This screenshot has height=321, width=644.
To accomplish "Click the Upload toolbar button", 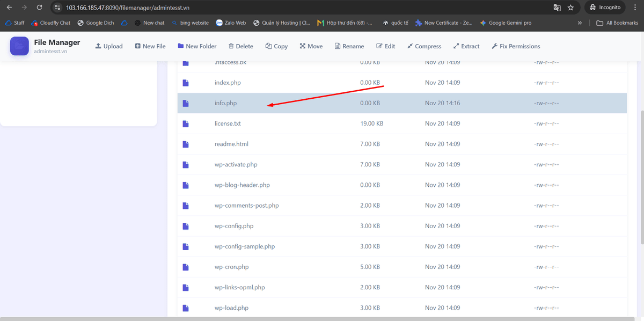I will click(x=109, y=46).
